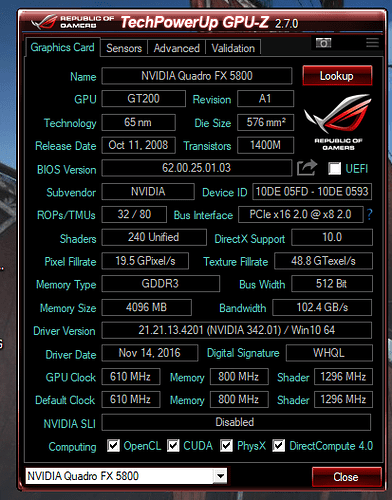Screen dimensions: 392x500
Task: Click the Revision field A1
Action: click(x=265, y=99)
